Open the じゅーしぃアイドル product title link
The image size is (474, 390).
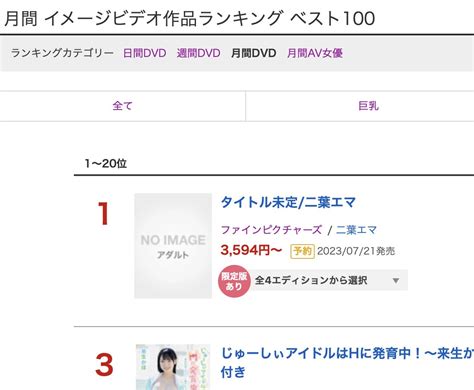347,362
